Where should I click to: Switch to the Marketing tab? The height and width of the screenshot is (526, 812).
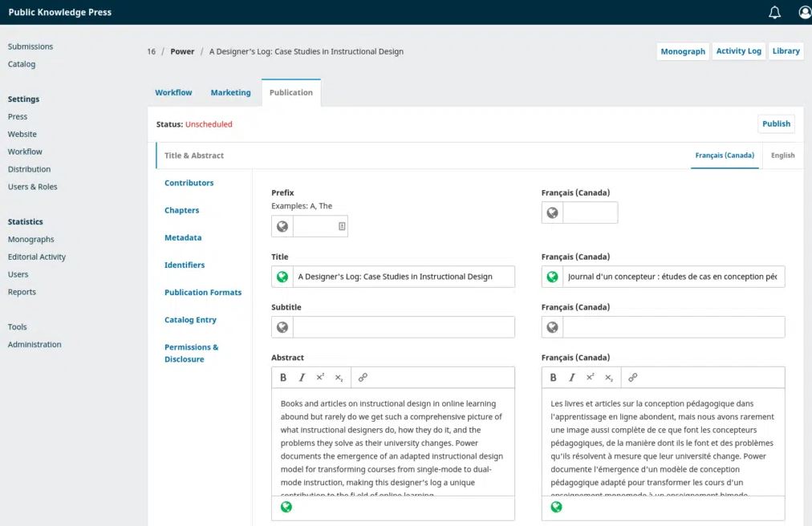click(x=230, y=93)
